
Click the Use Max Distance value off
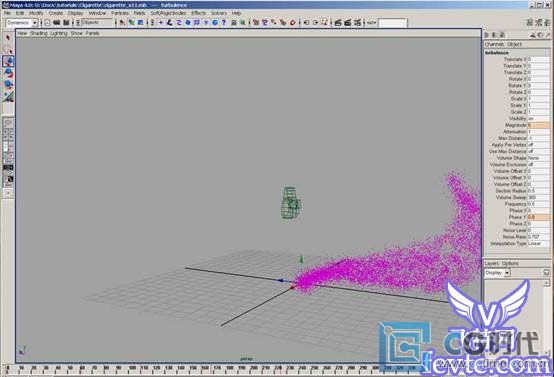pyautogui.click(x=538, y=151)
